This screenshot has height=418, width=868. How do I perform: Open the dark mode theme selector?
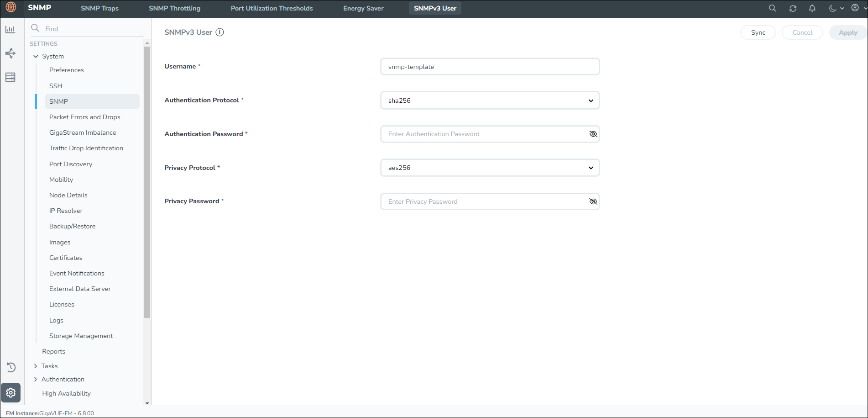(x=836, y=8)
